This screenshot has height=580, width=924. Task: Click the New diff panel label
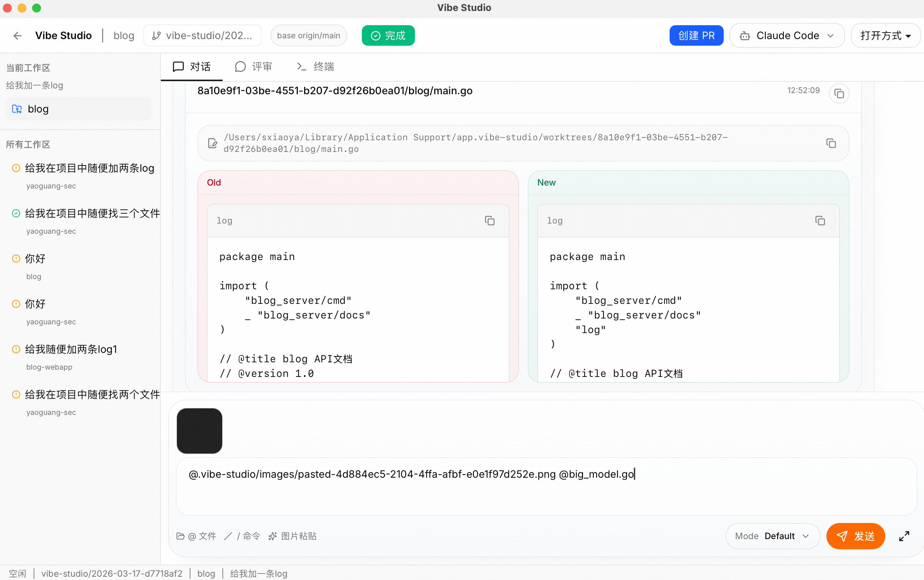[546, 183]
